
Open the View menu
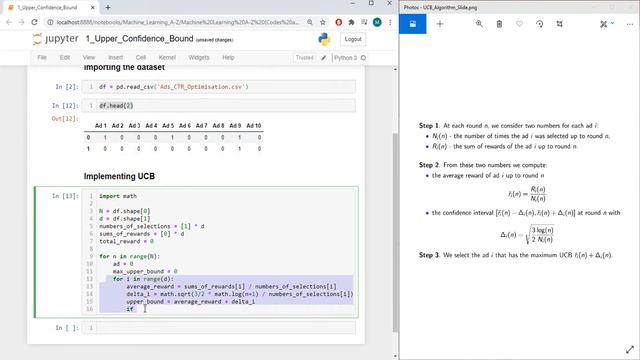coord(89,58)
